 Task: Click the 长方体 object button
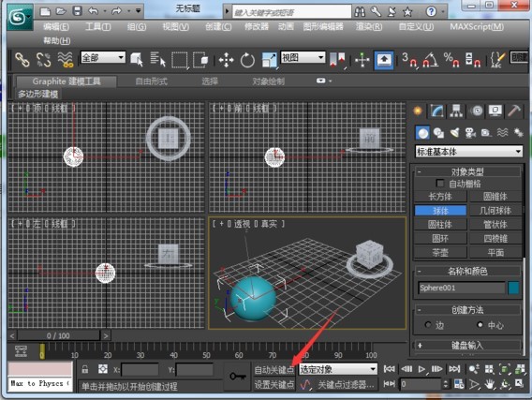(x=440, y=197)
